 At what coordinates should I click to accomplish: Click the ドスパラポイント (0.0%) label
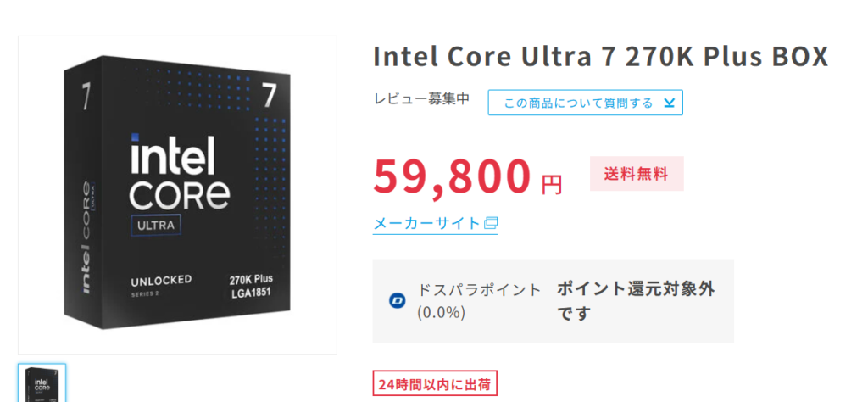[x=480, y=301]
